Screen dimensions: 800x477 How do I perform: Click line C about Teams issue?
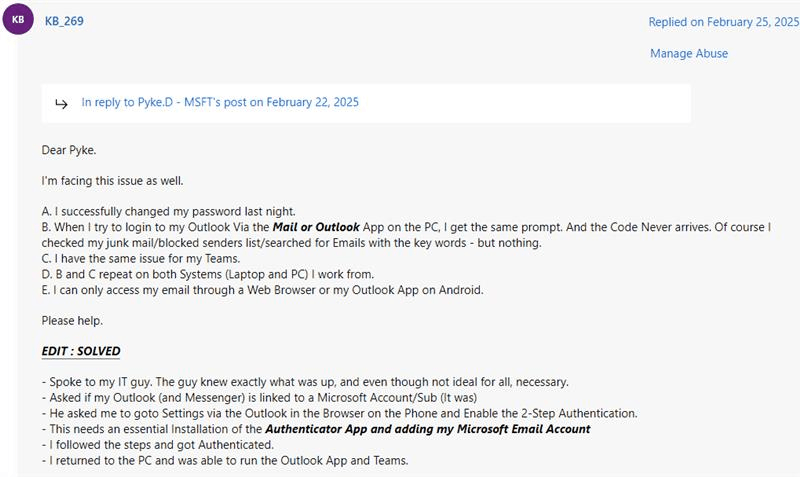(x=141, y=259)
